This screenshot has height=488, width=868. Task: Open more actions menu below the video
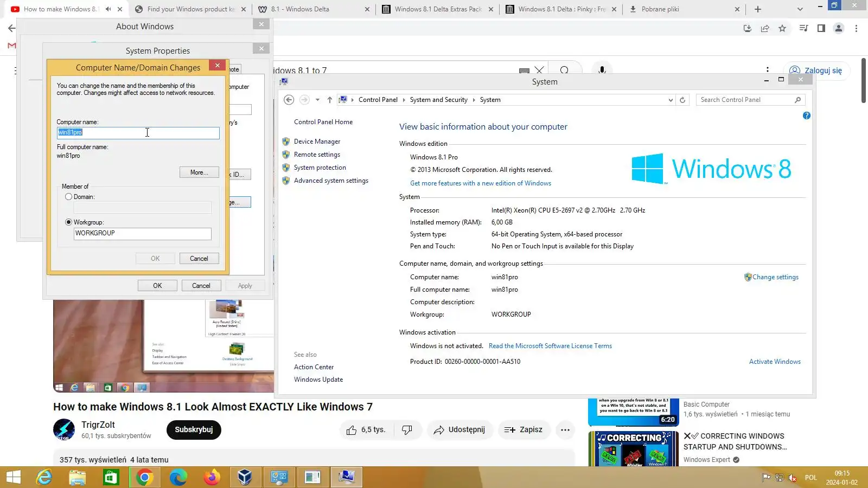(565, 430)
